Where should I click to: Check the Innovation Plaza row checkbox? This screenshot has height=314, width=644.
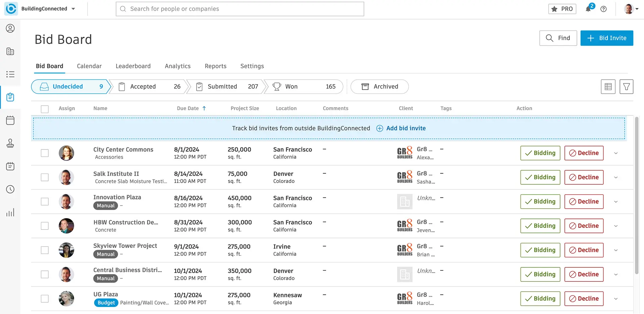(x=45, y=201)
